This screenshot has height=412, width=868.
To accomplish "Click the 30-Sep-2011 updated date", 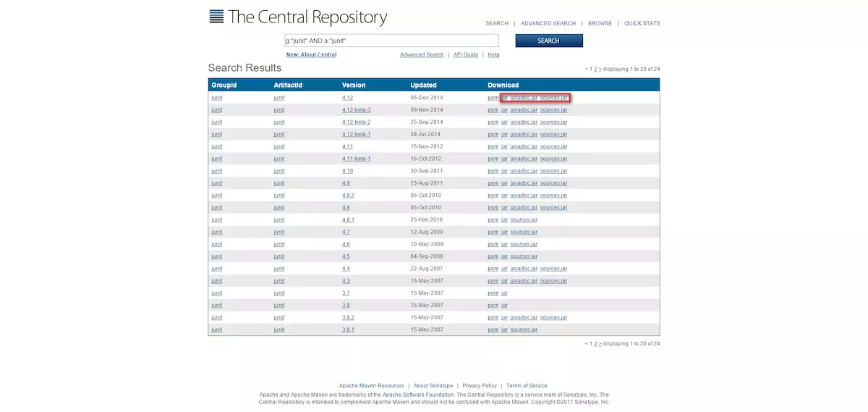I will click(427, 171).
